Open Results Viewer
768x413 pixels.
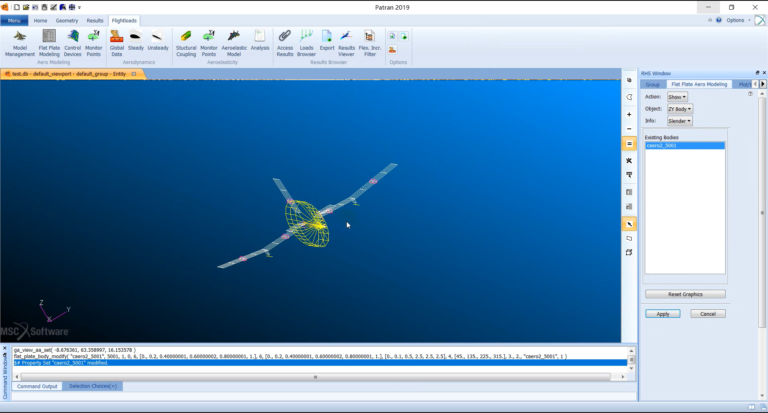pyautogui.click(x=346, y=43)
